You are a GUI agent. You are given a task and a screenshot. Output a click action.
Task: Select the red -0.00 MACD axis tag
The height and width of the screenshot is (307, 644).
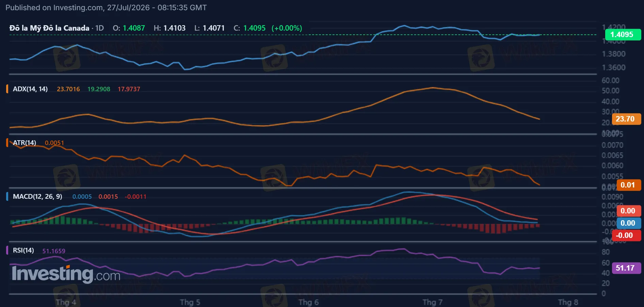(x=626, y=235)
